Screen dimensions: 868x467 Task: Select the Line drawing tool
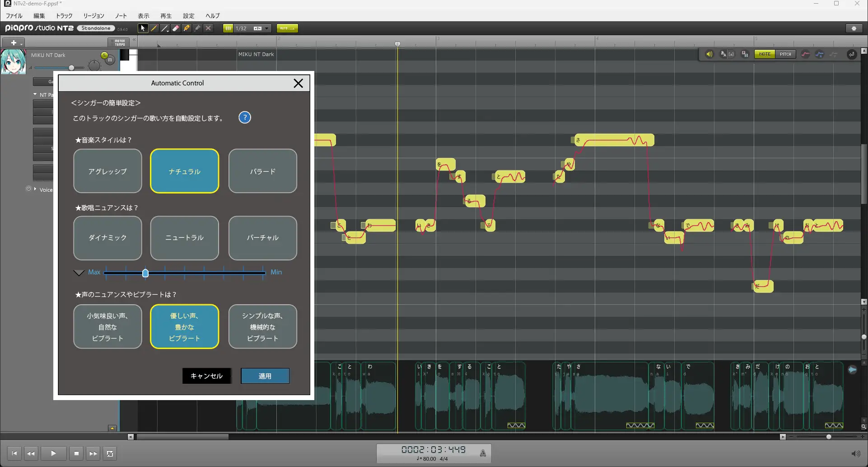click(x=164, y=28)
